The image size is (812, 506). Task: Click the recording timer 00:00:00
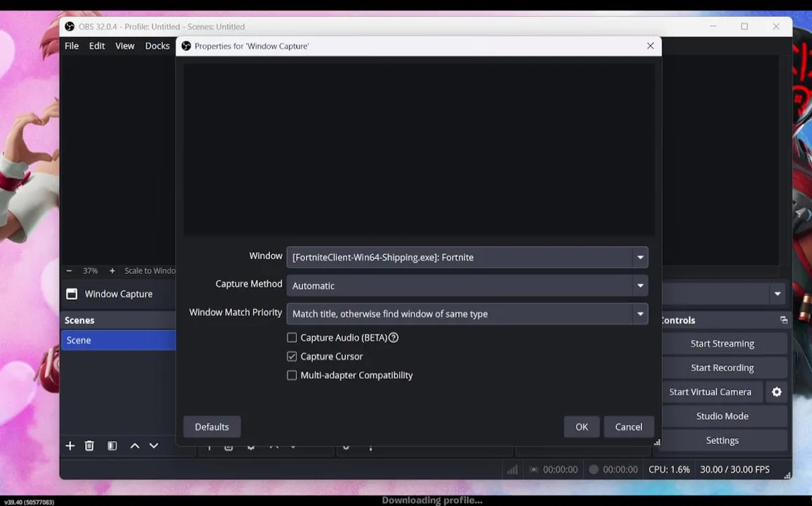620,469
